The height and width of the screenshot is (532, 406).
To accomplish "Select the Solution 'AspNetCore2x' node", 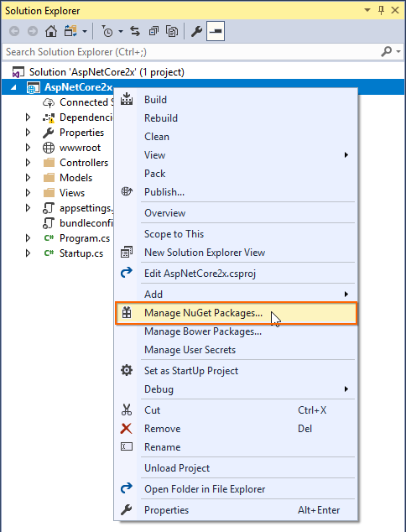I will click(x=107, y=72).
